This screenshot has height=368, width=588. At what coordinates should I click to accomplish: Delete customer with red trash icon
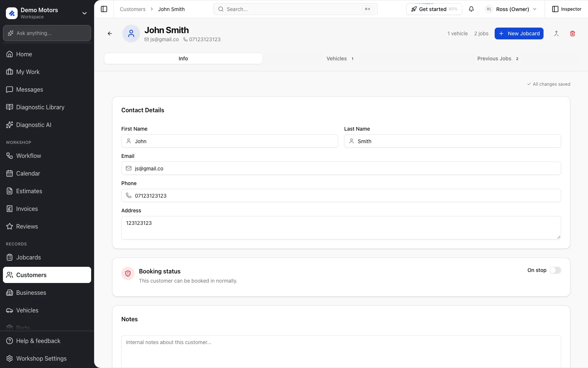pos(572,33)
